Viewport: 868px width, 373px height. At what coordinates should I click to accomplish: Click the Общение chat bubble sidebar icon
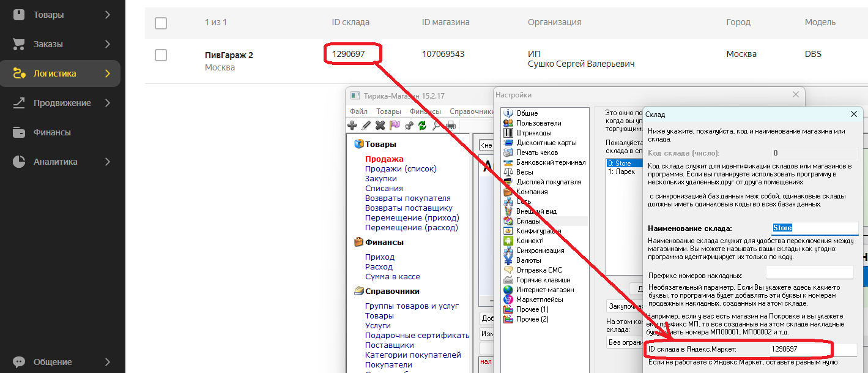19,362
